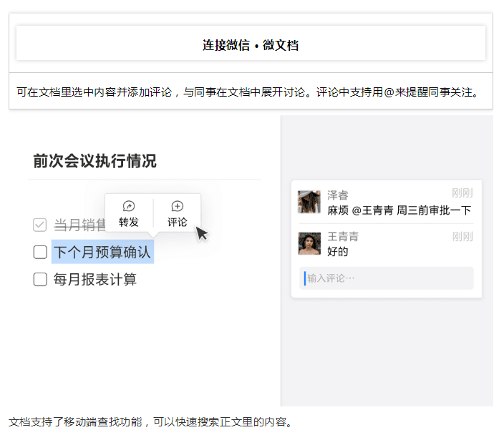Click 王青青's avatar in the comment thread
This screenshot has height=435, width=504.
pos(309,243)
